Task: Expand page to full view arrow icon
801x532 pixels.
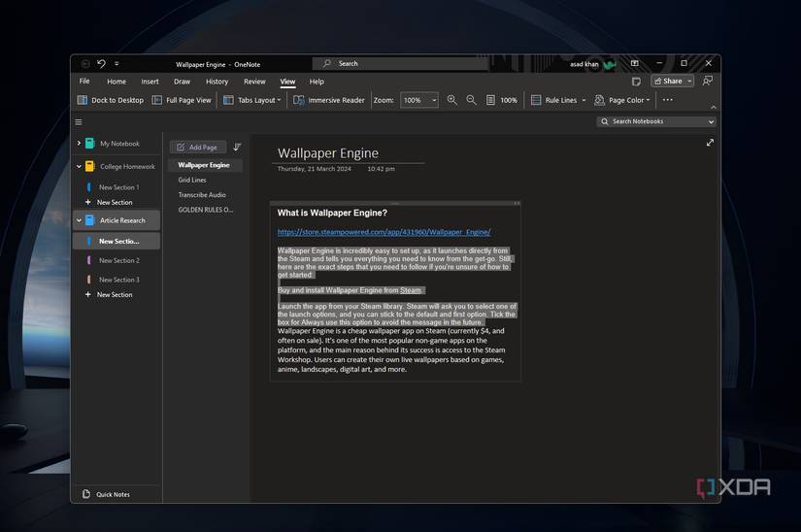Action: point(710,143)
